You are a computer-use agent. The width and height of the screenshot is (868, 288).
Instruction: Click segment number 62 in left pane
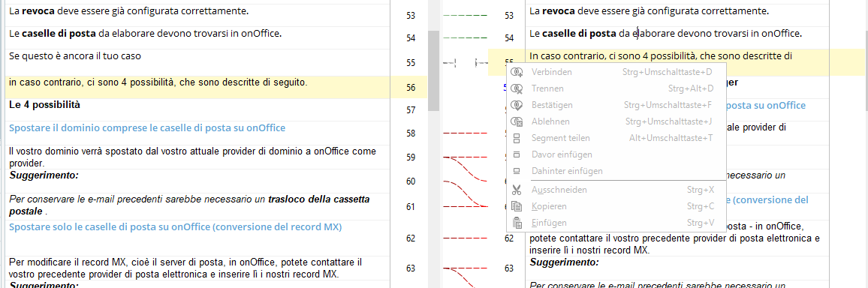point(411,238)
